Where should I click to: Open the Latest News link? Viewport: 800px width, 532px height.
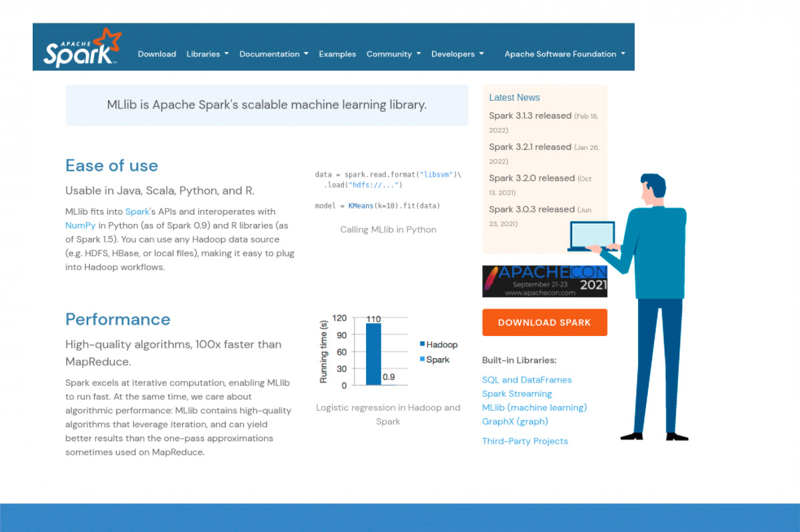pyautogui.click(x=514, y=97)
